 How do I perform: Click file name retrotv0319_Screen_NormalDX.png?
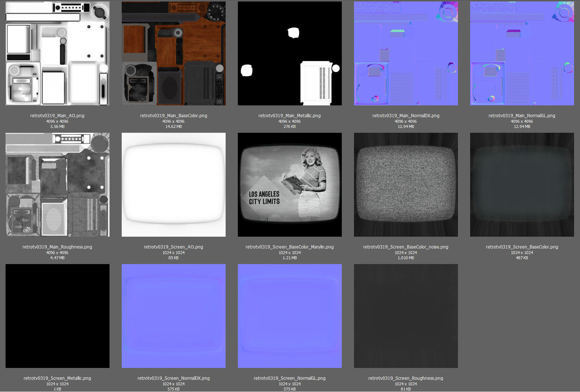[173, 378]
